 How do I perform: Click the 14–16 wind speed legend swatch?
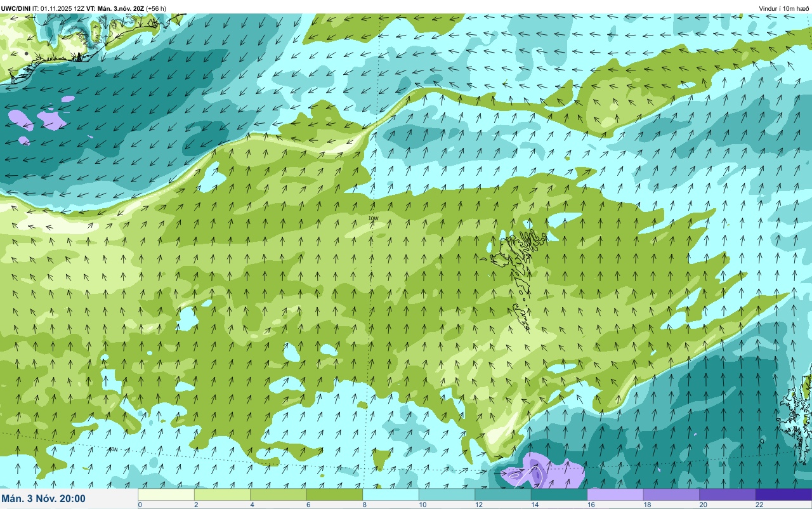tap(559, 494)
